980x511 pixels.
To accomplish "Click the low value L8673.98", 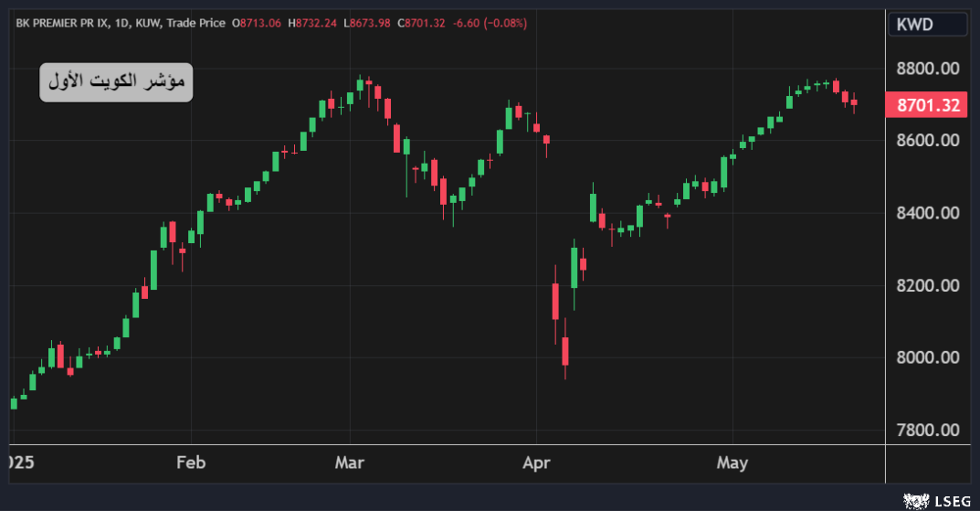I will point(368,23).
